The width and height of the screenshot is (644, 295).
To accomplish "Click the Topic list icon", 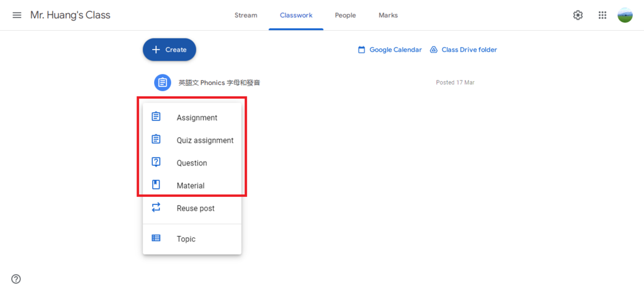I will (x=156, y=238).
